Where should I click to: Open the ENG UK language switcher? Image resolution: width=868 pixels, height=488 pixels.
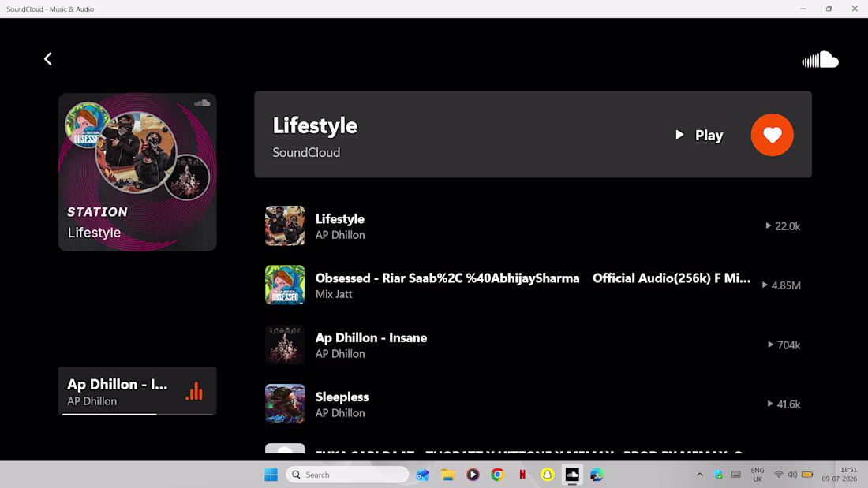[758, 475]
